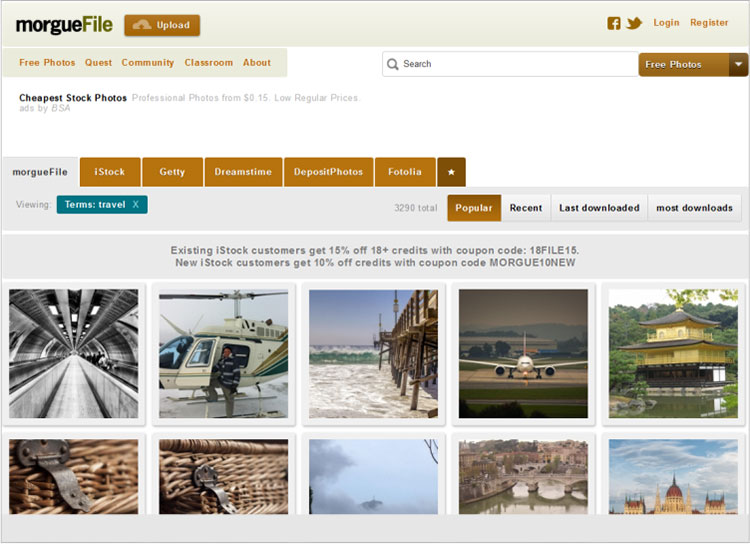This screenshot has width=750, height=544.
Task: Sort by most downloads
Action: [694, 208]
